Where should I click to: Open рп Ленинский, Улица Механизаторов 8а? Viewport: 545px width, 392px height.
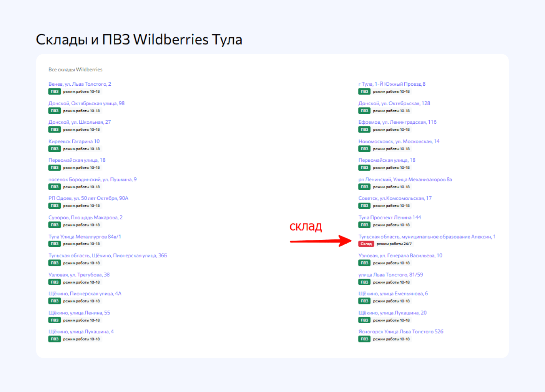point(405,179)
